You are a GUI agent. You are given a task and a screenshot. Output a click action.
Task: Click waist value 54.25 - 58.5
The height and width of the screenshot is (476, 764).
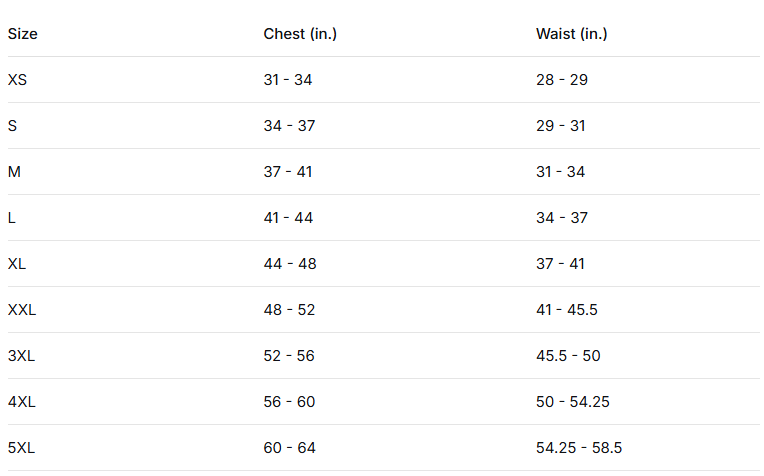click(x=579, y=448)
